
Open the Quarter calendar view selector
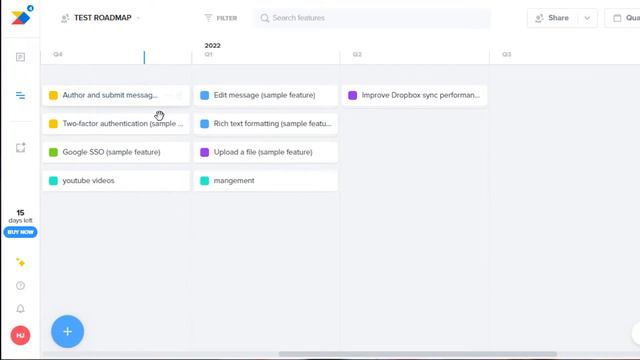click(x=623, y=18)
